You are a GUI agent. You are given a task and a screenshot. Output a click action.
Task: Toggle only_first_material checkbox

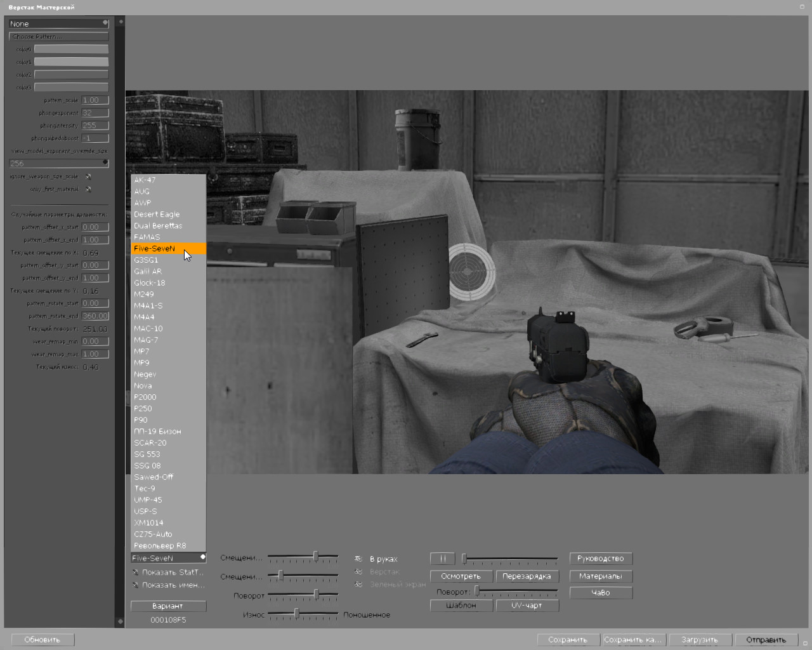88,189
